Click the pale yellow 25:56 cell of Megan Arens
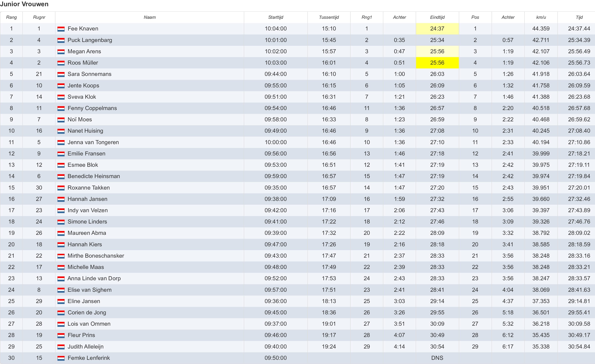Screen dimensions: 595x364 pos(437,51)
